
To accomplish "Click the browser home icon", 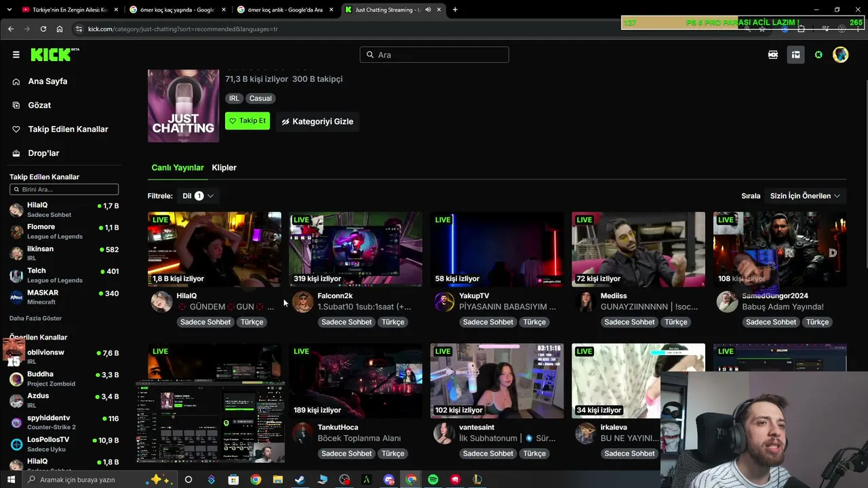I will click(x=60, y=29).
